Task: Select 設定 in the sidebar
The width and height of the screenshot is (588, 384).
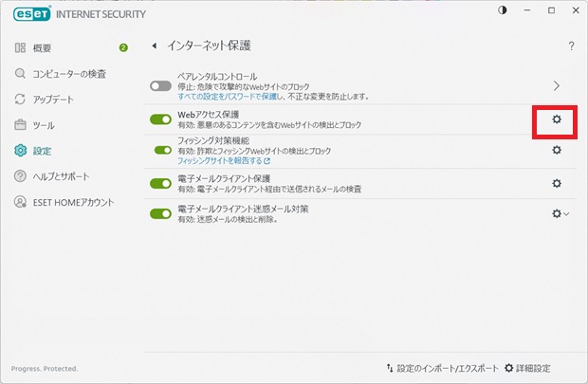Action: (42, 151)
